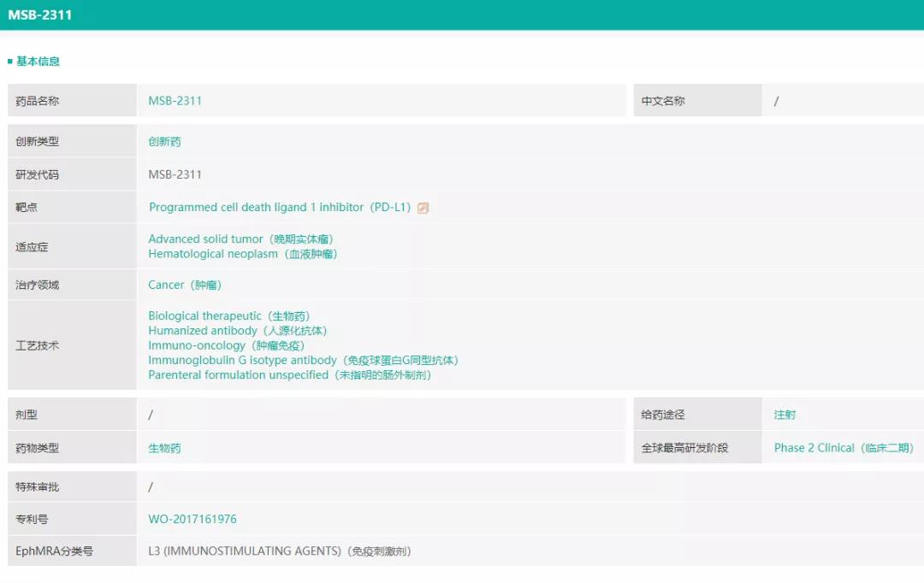Click the 治疗领域 field label
The height and width of the screenshot is (583, 924).
(37, 285)
